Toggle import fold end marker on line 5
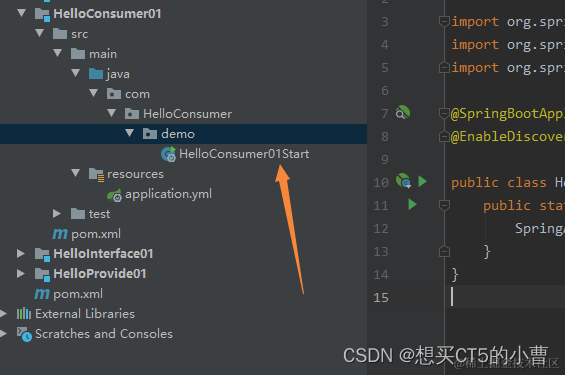 click(444, 67)
